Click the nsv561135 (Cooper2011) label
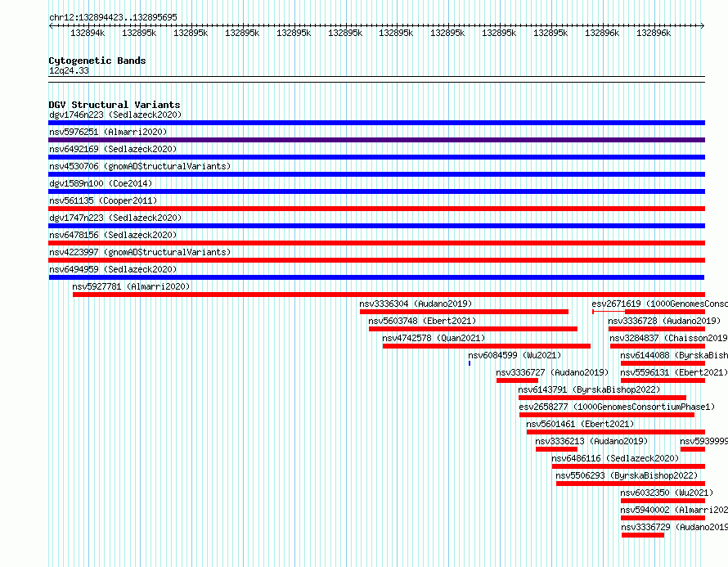This screenshot has height=567, width=728. pyautogui.click(x=103, y=200)
